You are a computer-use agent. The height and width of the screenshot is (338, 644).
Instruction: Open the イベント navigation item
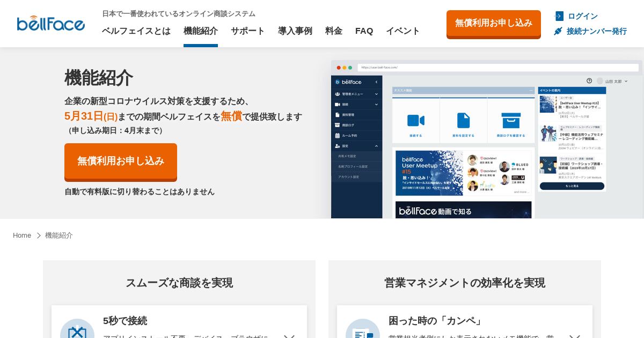pos(403,31)
